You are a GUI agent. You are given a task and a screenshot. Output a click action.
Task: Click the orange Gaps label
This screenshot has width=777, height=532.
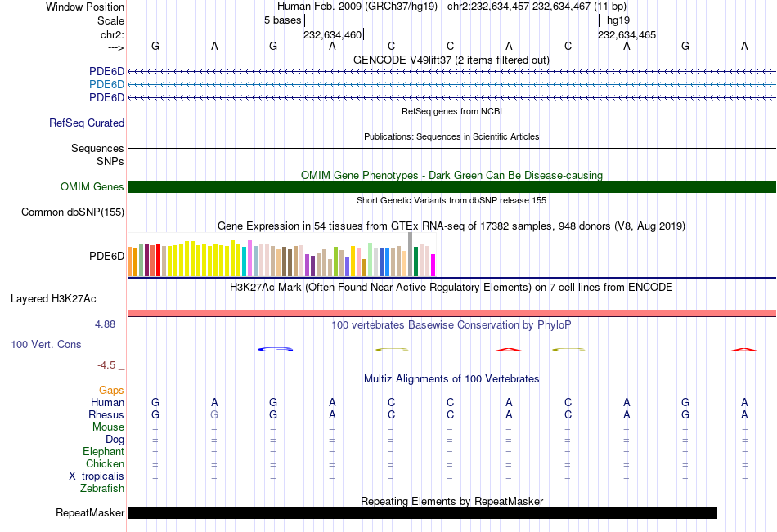(111, 391)
